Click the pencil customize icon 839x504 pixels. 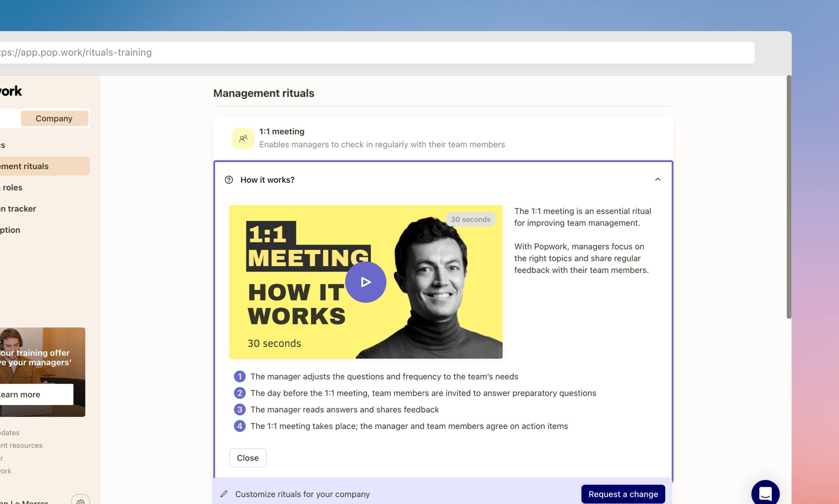(x=224, y=494)
